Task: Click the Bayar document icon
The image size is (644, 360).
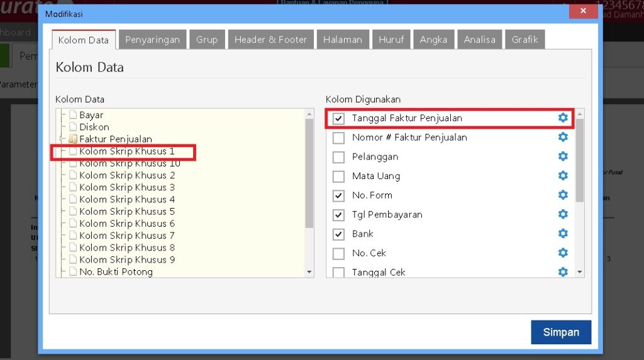Action: 73,114
